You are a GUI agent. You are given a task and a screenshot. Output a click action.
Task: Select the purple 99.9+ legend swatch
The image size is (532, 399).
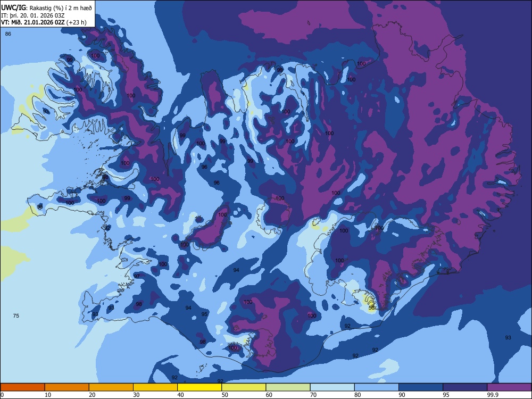pos(509,387)
